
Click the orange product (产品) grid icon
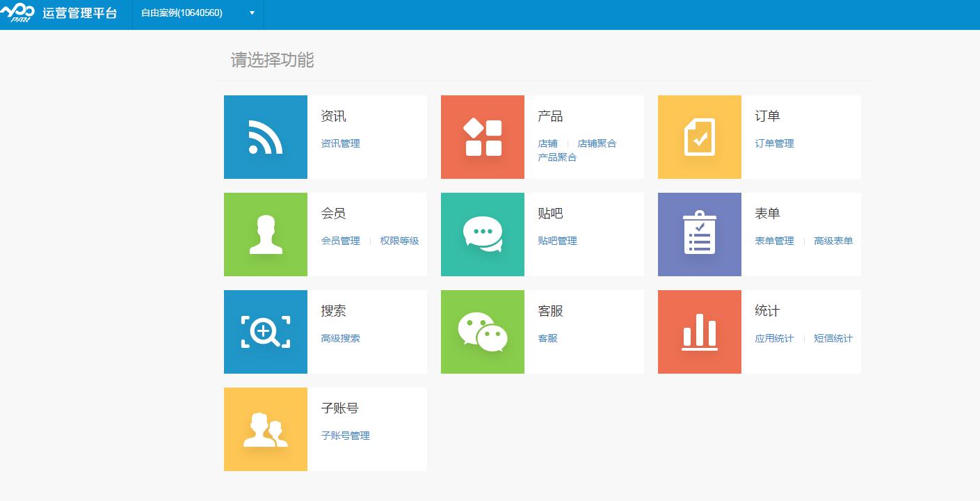click(x=482, y=137)
